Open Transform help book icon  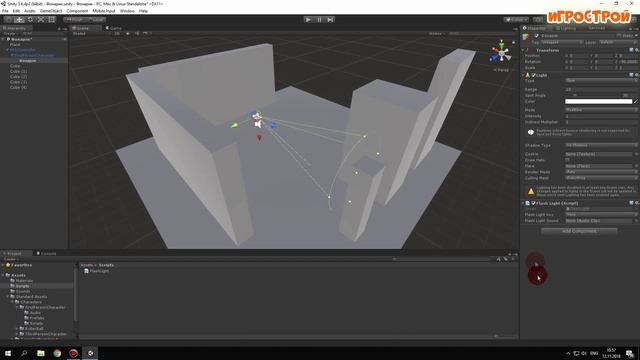click(x=631, y=50)
